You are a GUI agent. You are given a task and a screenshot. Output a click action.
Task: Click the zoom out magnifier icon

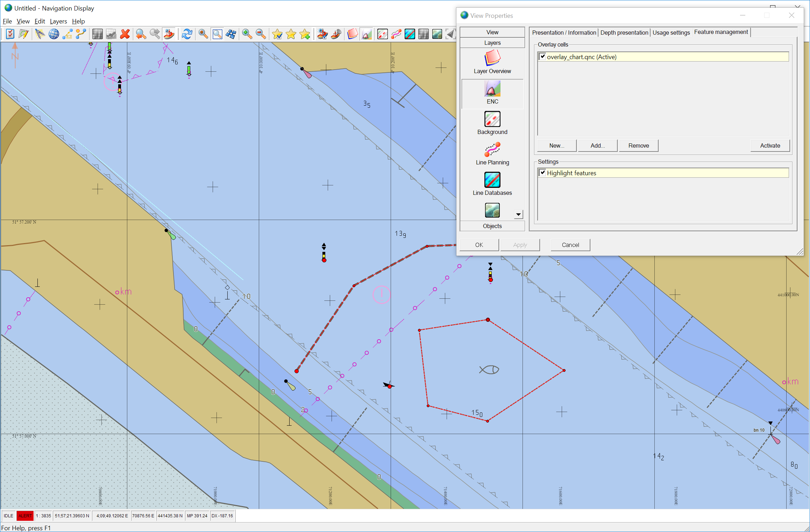(261, 34)
